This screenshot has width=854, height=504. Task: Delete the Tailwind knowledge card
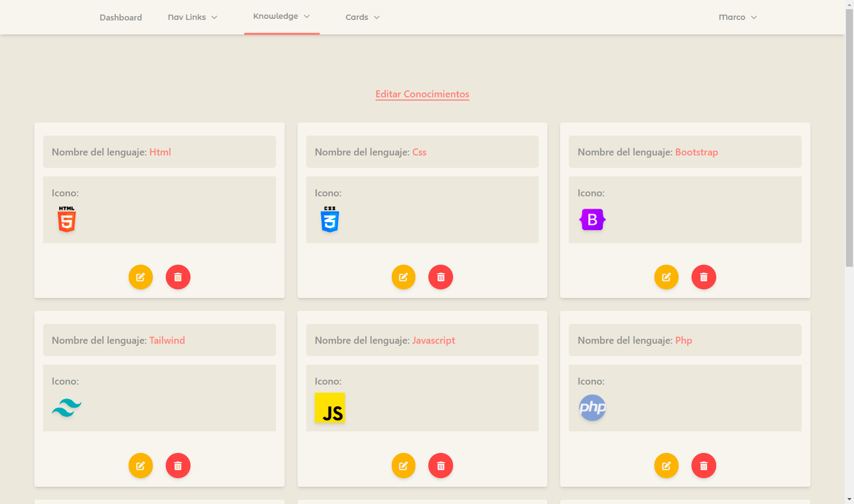178,465
